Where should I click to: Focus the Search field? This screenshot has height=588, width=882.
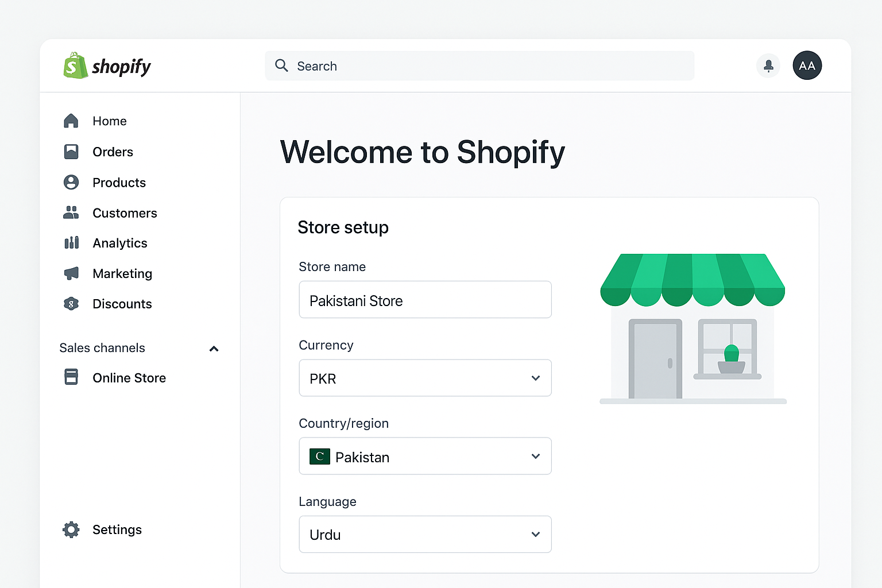click(479, 65)
